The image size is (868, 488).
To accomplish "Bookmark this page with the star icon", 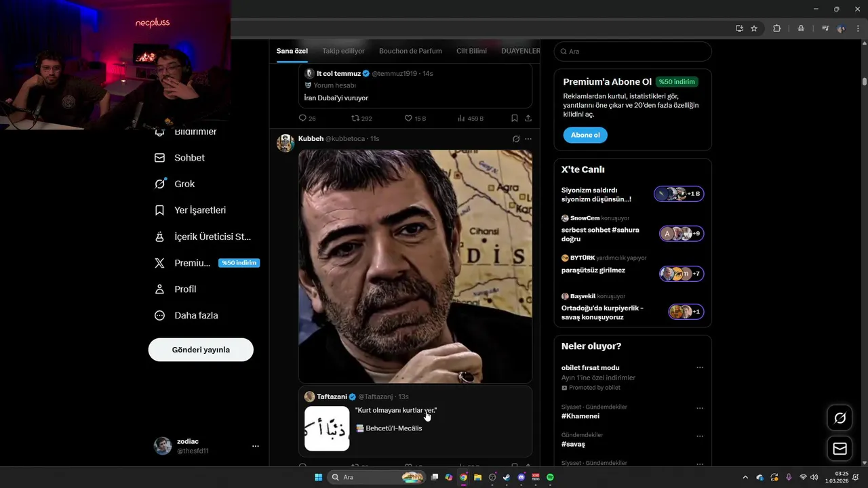I will pyautogui.click(x=754, y=28).
